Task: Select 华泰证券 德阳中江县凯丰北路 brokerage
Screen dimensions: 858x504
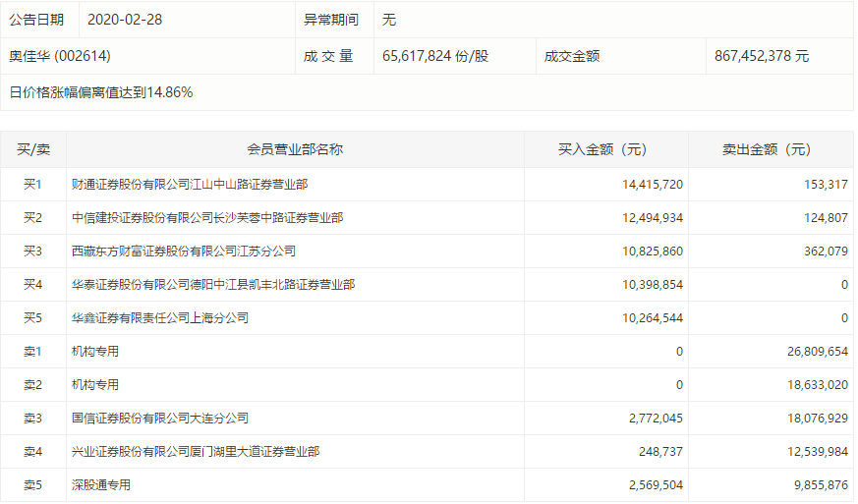Action: (213, 284)
